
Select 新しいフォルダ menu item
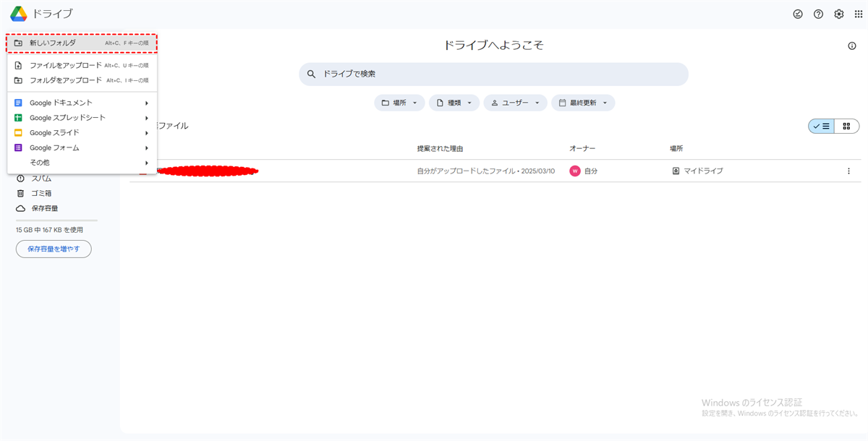82,43
